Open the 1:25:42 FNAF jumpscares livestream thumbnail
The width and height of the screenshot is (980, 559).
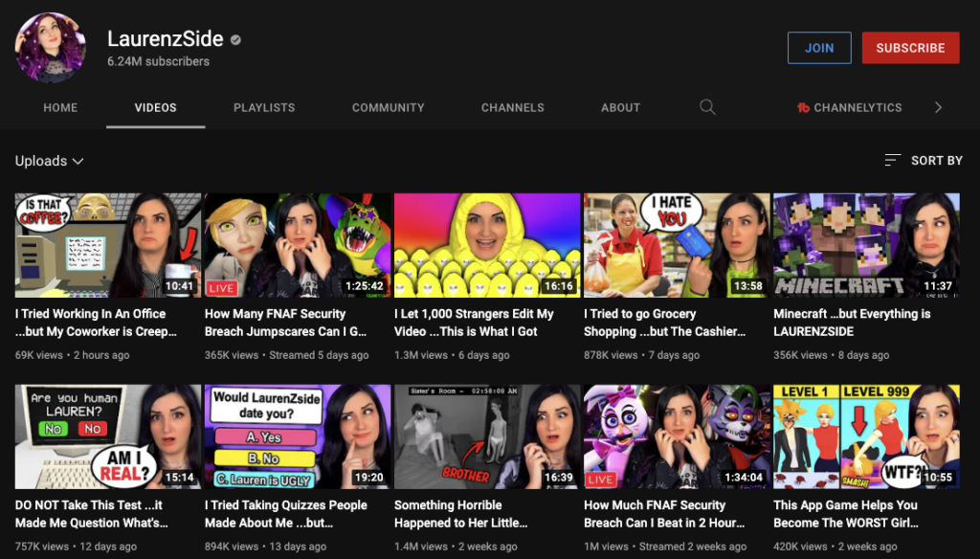tap(298, 245)
